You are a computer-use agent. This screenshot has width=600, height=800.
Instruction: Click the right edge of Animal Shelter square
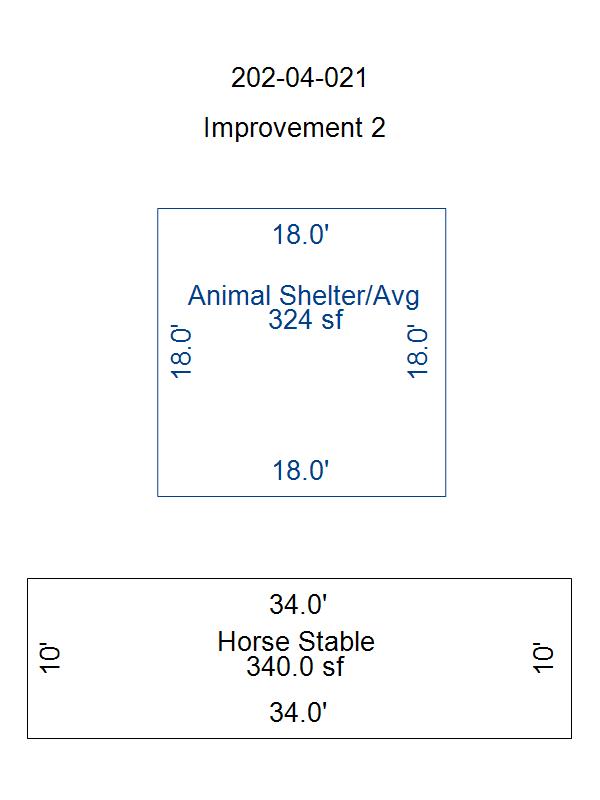point(445,352)
